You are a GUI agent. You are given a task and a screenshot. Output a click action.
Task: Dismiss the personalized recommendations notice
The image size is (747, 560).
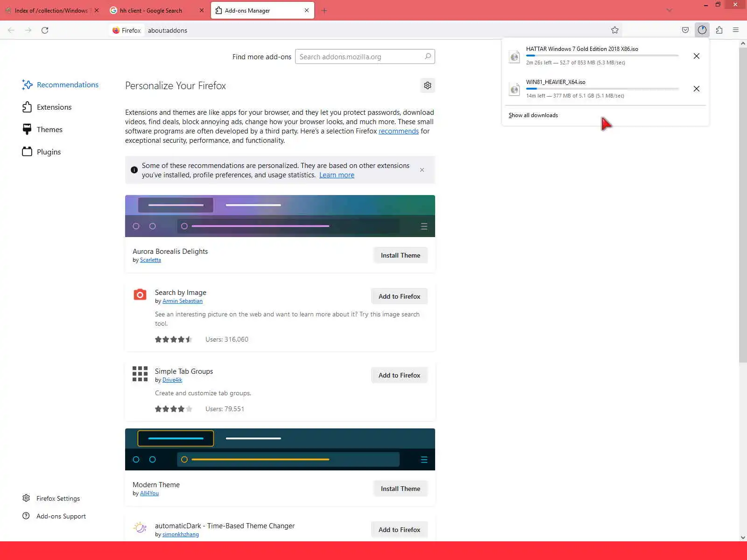(x=422, y=170)
